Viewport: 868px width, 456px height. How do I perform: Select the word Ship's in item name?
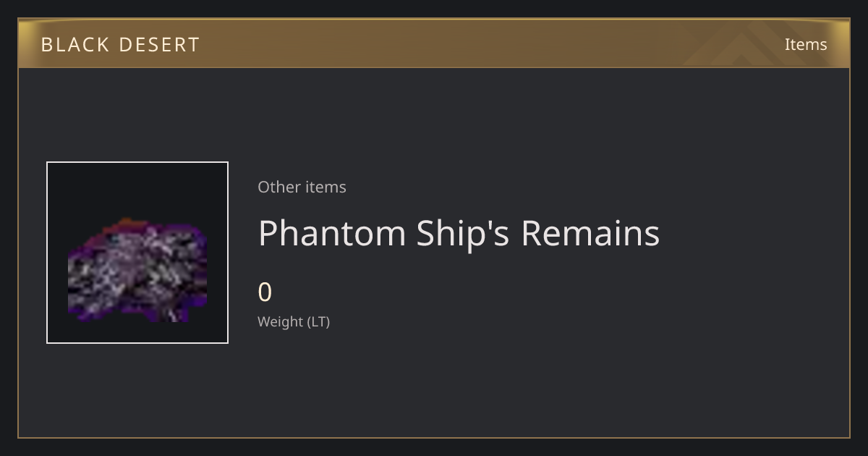coord(463,233)
